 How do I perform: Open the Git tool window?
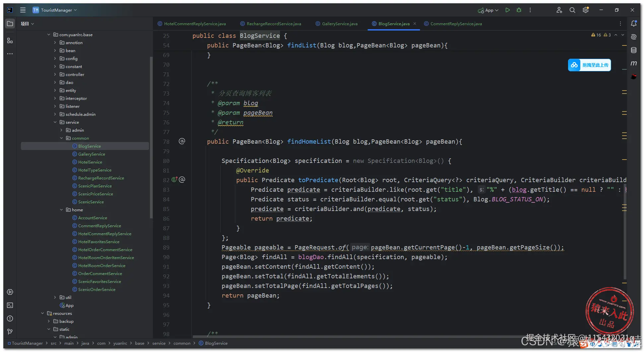pos(10,332)
